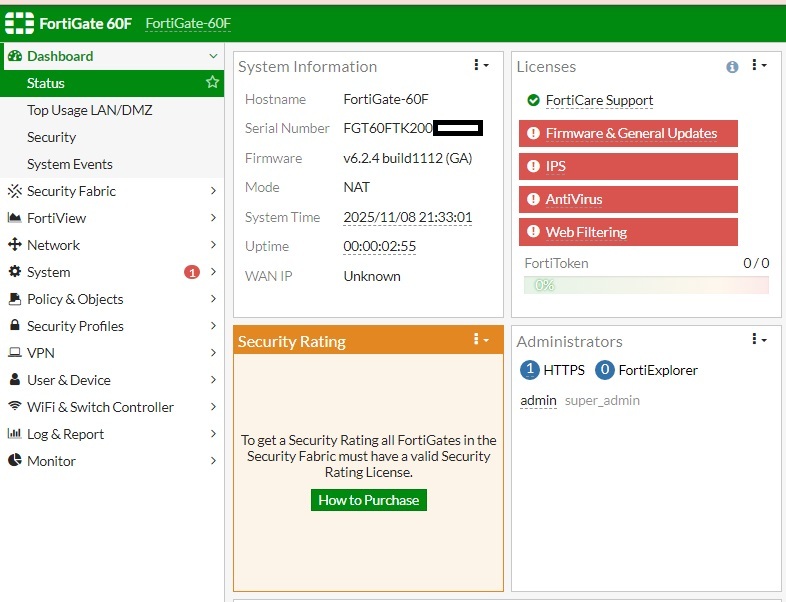Click the Fortinet logo icon in header
Viewport: 786px width, 602px height.
(20, 23)
